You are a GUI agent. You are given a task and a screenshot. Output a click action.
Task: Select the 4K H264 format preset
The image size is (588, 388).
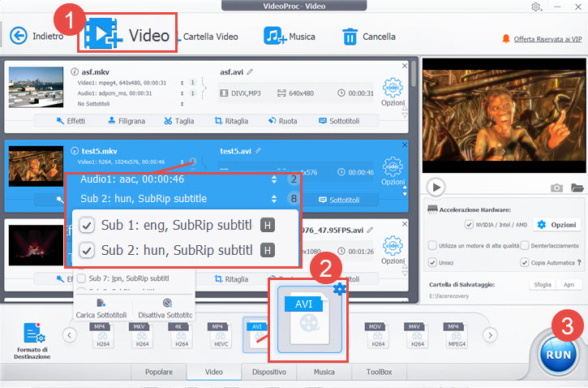pos(181,335)
